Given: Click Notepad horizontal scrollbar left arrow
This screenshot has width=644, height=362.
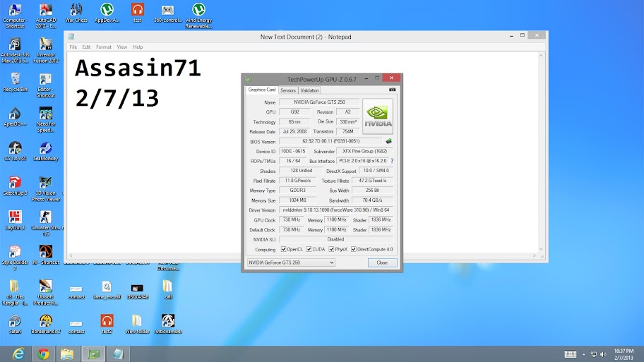Looking at the screenshot, I should 71,255.
